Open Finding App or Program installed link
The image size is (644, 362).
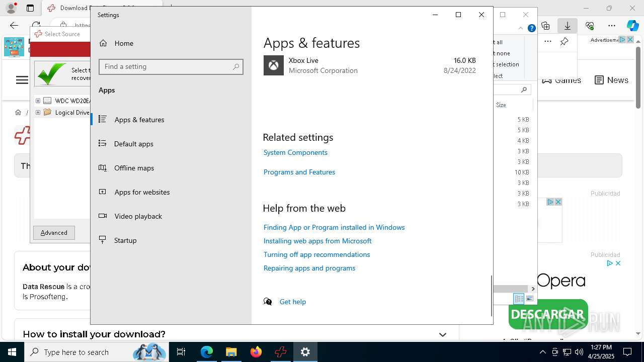(334, 227)
